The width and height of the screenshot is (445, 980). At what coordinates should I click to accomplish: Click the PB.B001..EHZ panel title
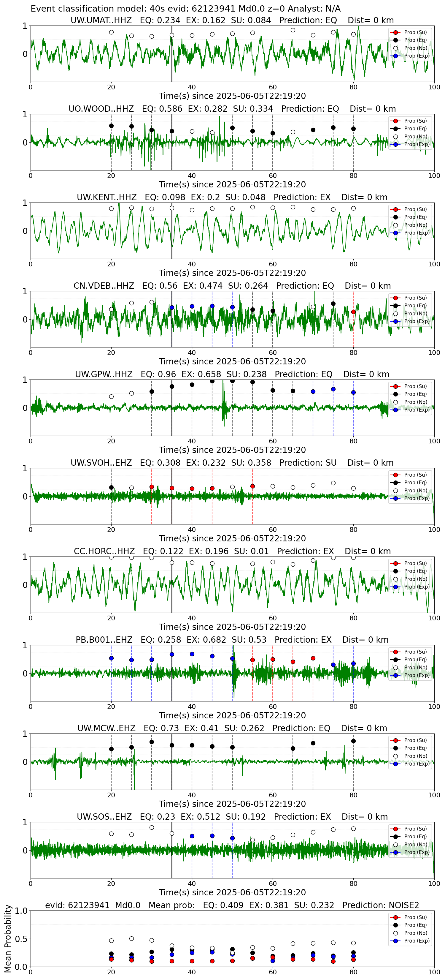(232, 639)
